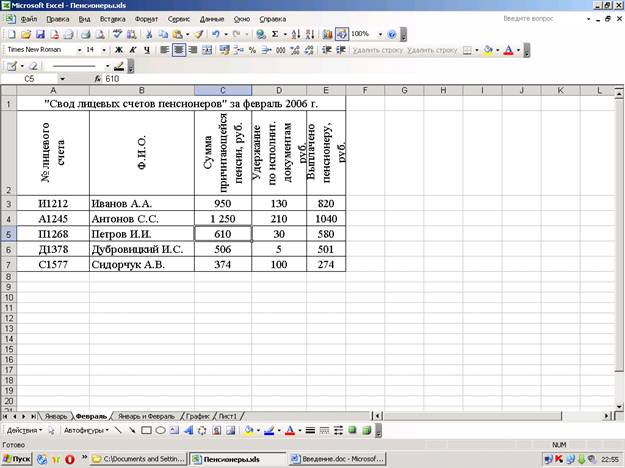The width and height of the screenshot is (625, 468).
Task: Click the Sort Ascending icon
Action: tap(295, 34)
